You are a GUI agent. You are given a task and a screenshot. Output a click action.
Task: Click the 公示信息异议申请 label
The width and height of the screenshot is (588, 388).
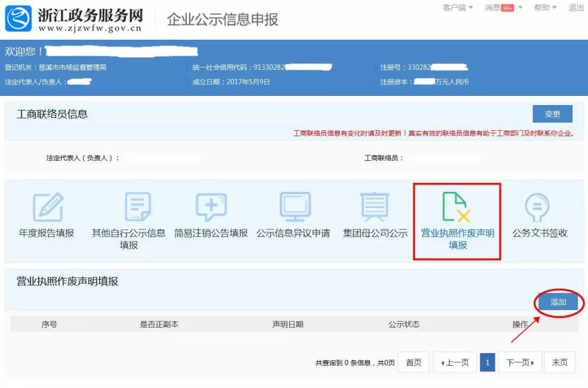[293, 233]
